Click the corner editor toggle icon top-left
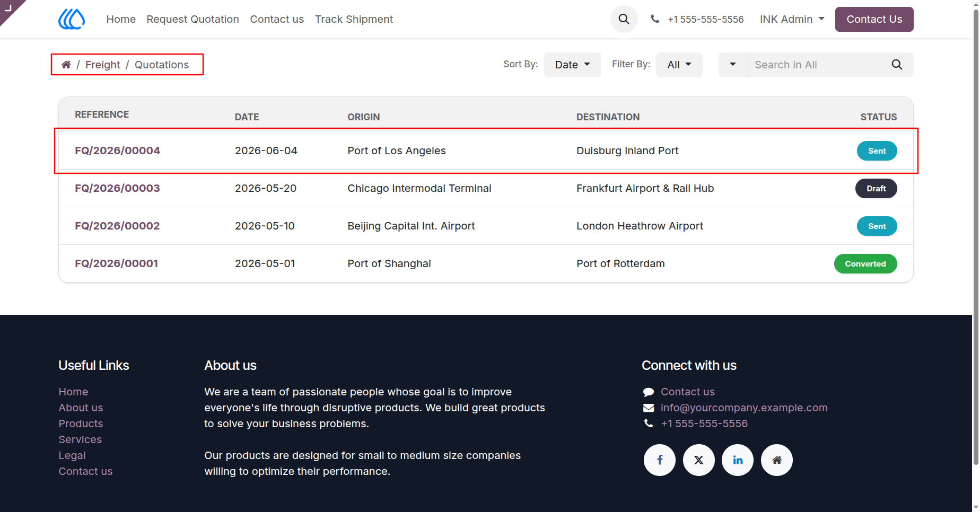 coord(9,8)
